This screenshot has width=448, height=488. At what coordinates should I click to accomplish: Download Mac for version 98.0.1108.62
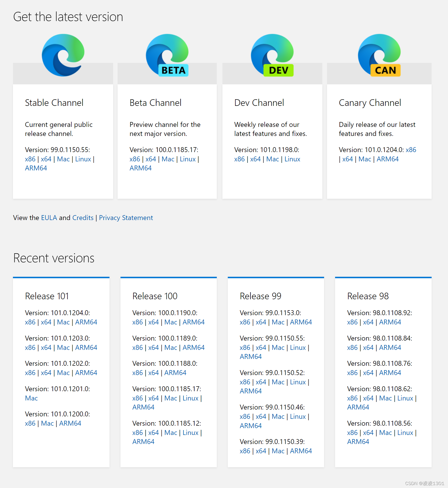point(385,398)
